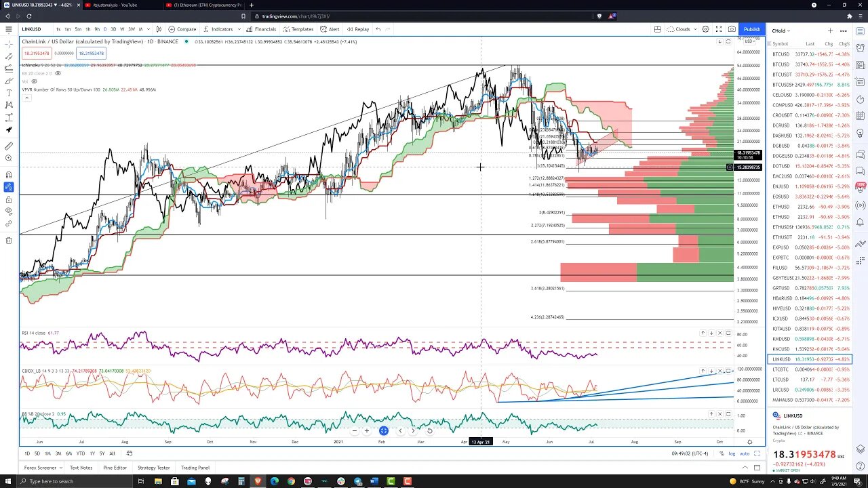868x488 pixels.
Task: Select the ruler measure tool
Action: [9, 146]
